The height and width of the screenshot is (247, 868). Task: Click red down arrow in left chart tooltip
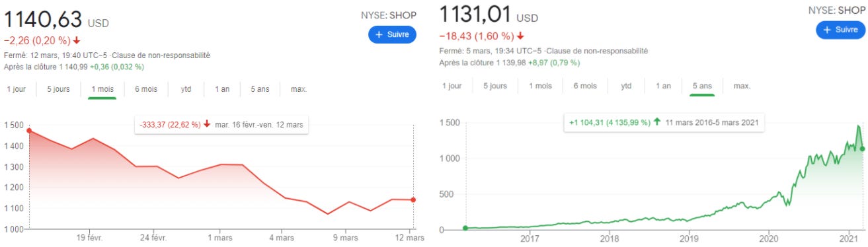click(x=207, y=125)
